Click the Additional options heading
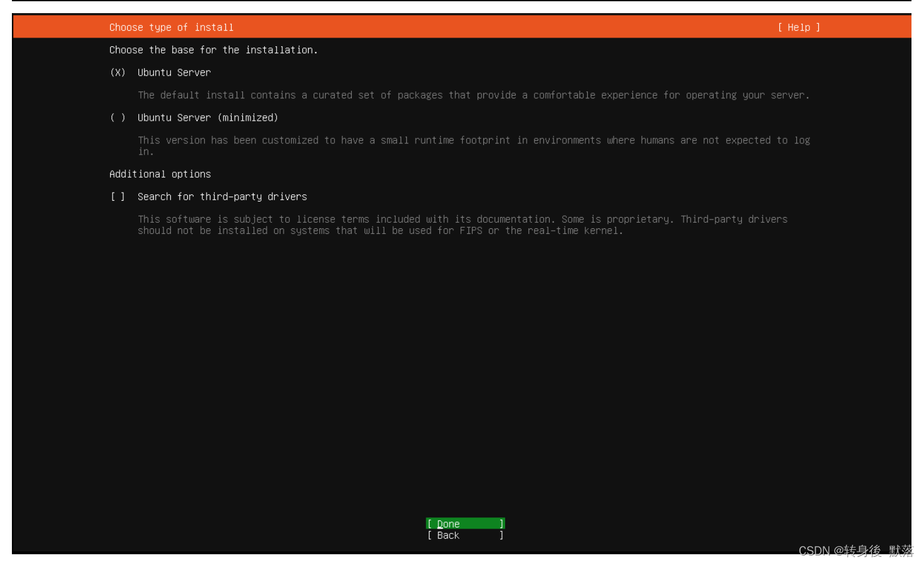924x563 pixels. tap(160, 174)
